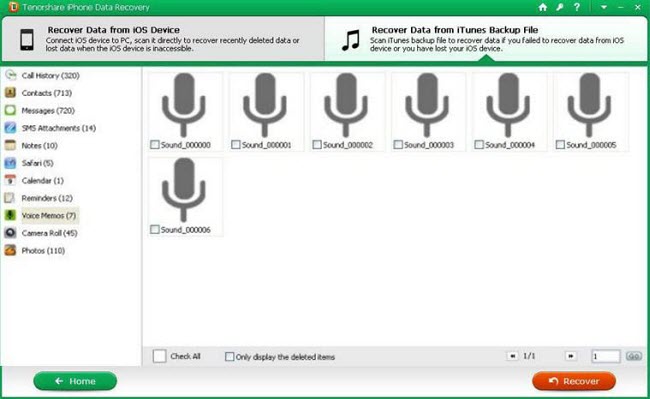The height and width of the screenshot is (399, 650).
Task: Select Sound_000006 microphone thumbnail
Action: (x=184, y=189)
